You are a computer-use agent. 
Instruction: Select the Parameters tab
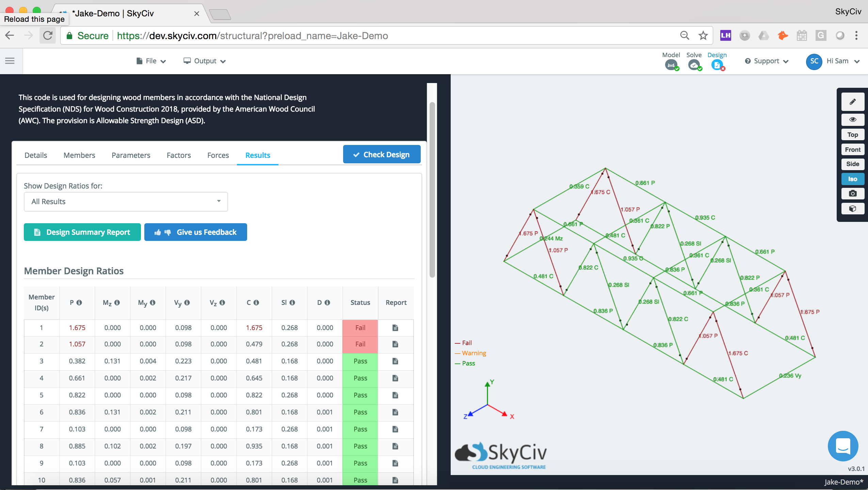click(131, 155)
